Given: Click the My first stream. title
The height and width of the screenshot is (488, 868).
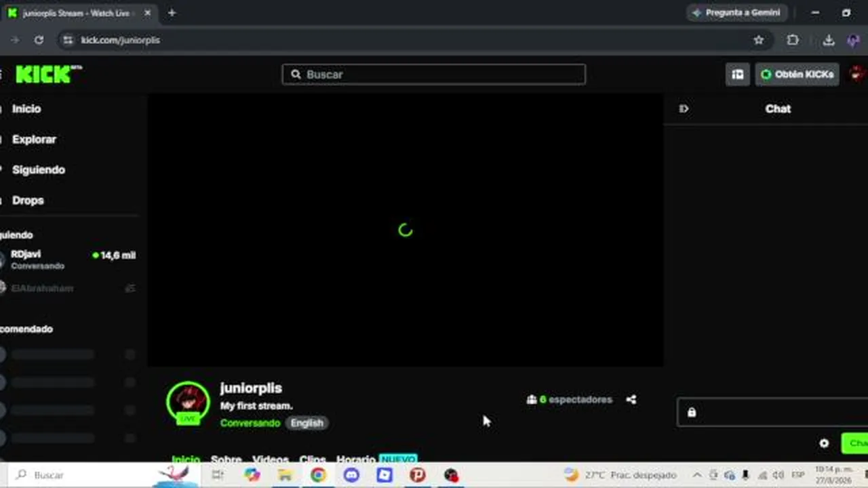Looking at the screenshot, I should point(256,406).
